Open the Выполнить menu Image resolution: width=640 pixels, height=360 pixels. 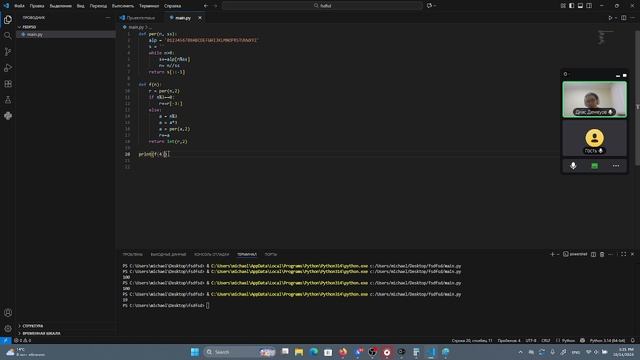[x=122, y=6]
